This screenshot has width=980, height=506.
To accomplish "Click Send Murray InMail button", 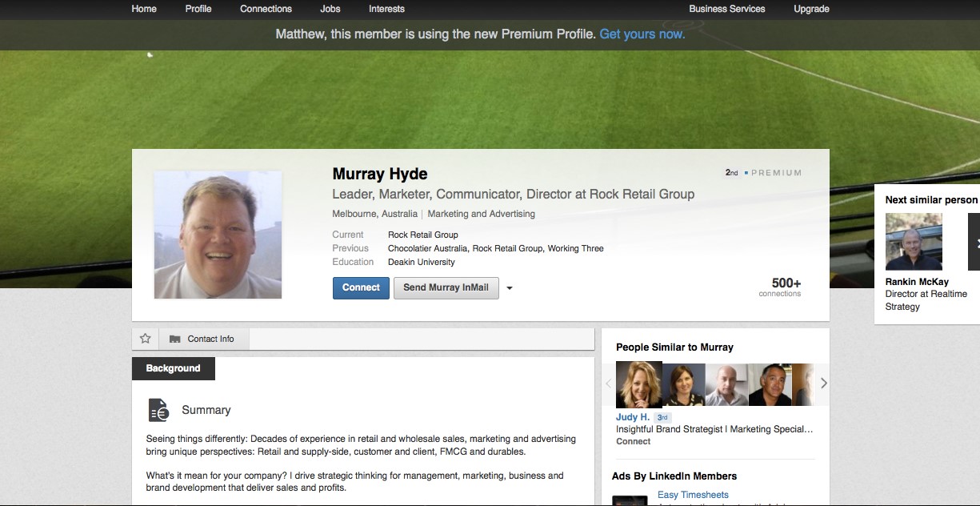I will click(446, 288).
